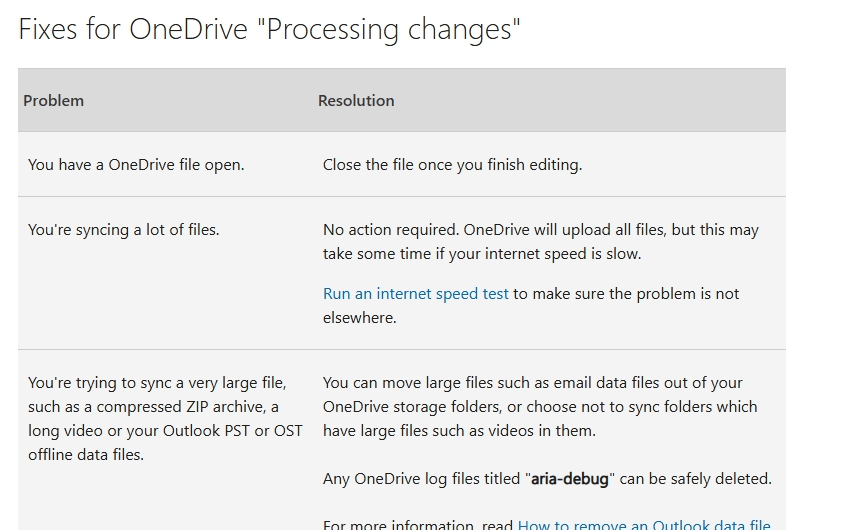Click the can be safely deleted text
The image size is (846, 530).
coord(695,479)
